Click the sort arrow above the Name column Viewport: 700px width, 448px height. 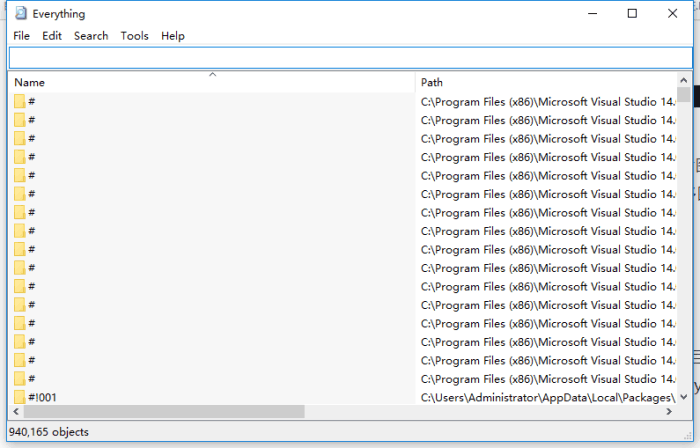pyautogui.click(x=212, y=75)
